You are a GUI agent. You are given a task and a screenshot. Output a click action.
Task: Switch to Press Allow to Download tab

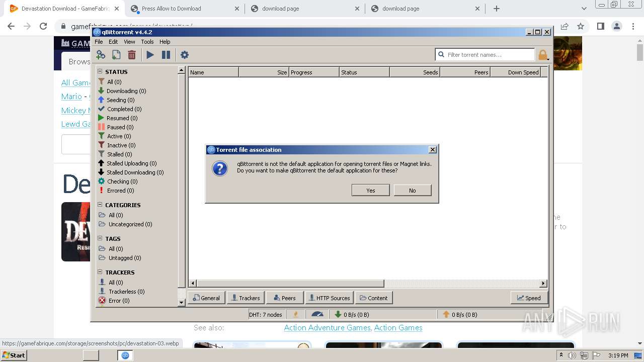(x=184, y=9)
